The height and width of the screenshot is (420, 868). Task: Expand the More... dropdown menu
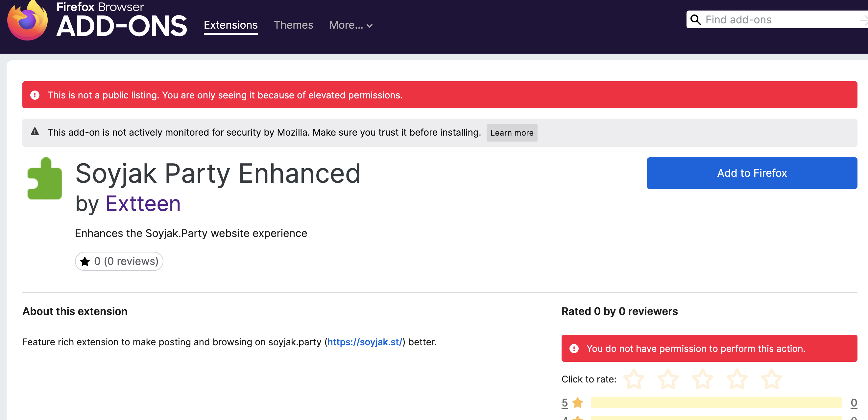(351, 25)
